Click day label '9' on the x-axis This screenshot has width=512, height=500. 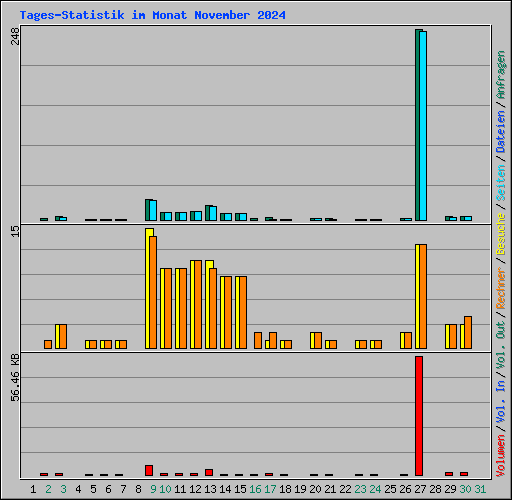153,489
